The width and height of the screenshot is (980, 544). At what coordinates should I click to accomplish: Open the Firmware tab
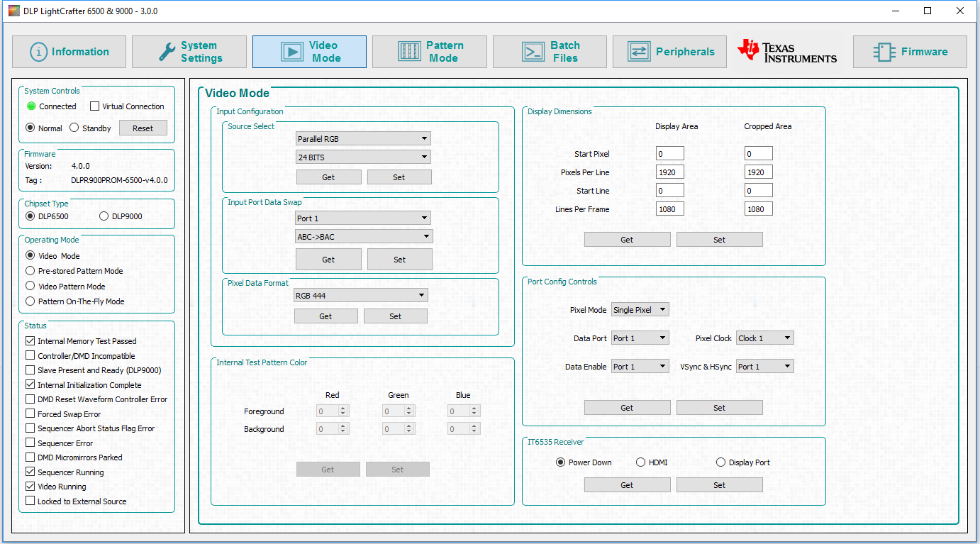point(910,52)
